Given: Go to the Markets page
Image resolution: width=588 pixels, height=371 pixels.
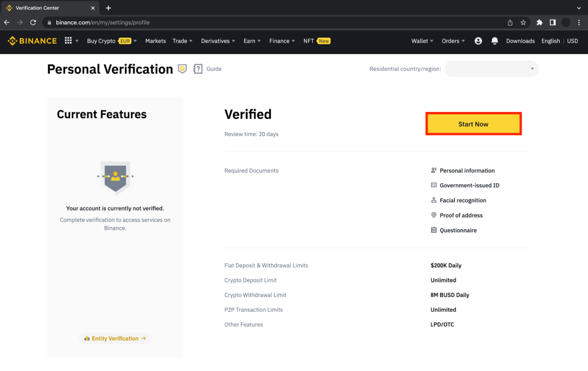Looking at the screenshot, I should click(155, 41).
